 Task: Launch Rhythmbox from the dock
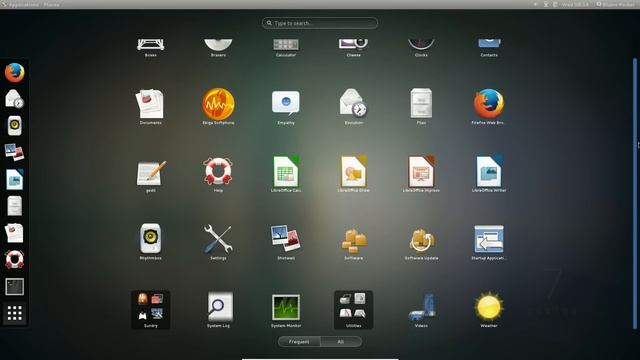point(15,125)
